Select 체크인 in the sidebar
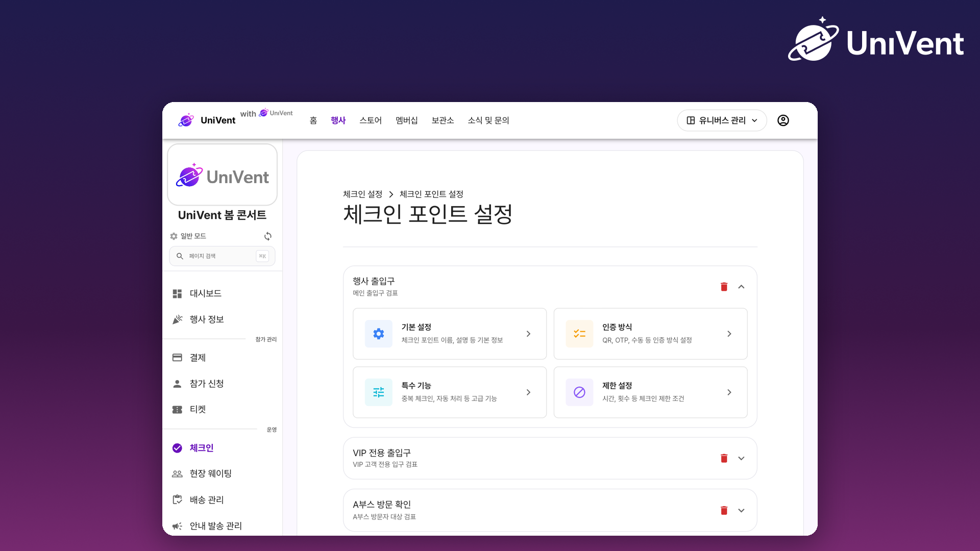980x551 pixels. [222, 448]
